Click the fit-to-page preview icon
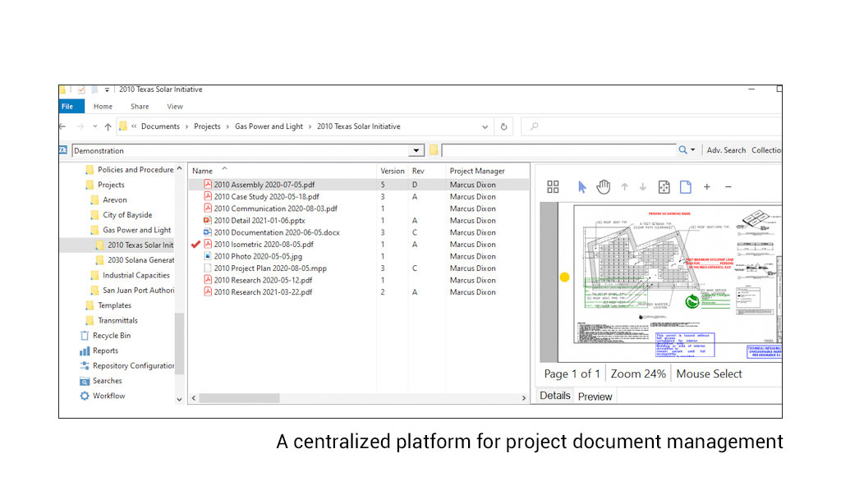 [665, 186]
